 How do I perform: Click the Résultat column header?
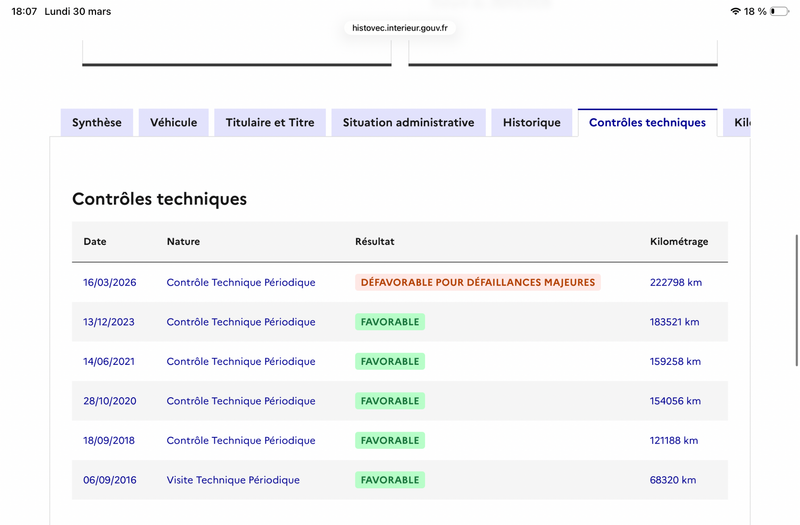click(375, 242)
